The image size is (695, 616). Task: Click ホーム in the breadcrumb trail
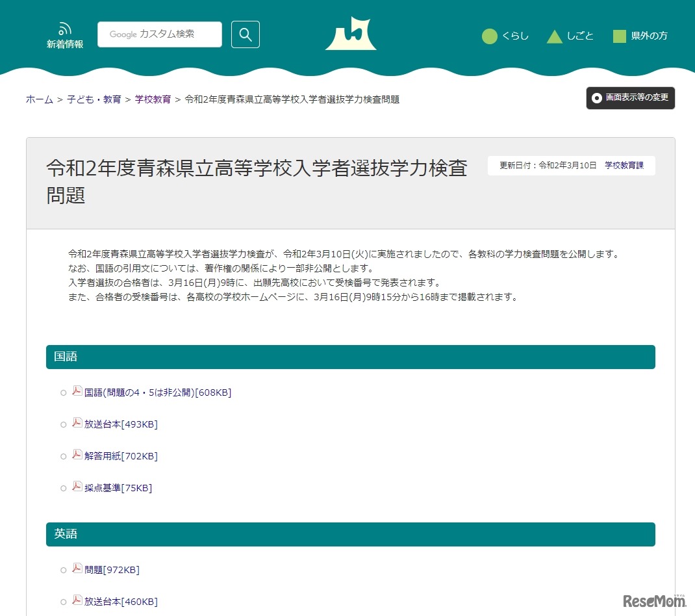click(x=39, y=99)
